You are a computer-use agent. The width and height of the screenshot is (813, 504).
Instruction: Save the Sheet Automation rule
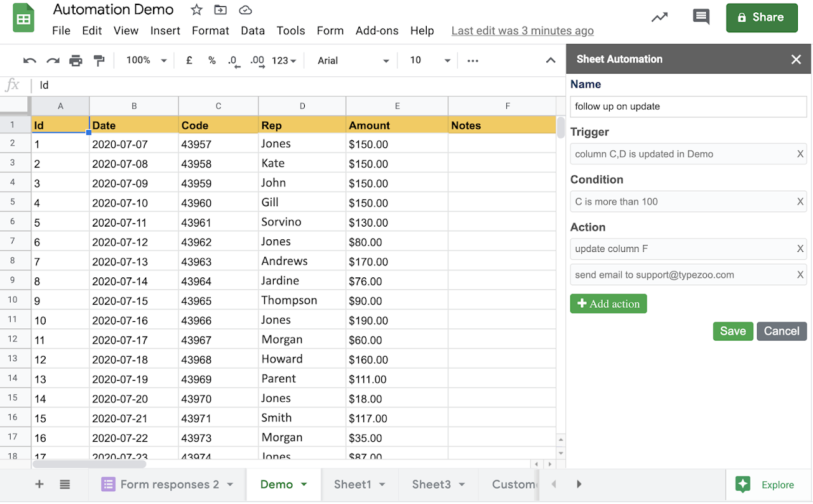[733, 331]
